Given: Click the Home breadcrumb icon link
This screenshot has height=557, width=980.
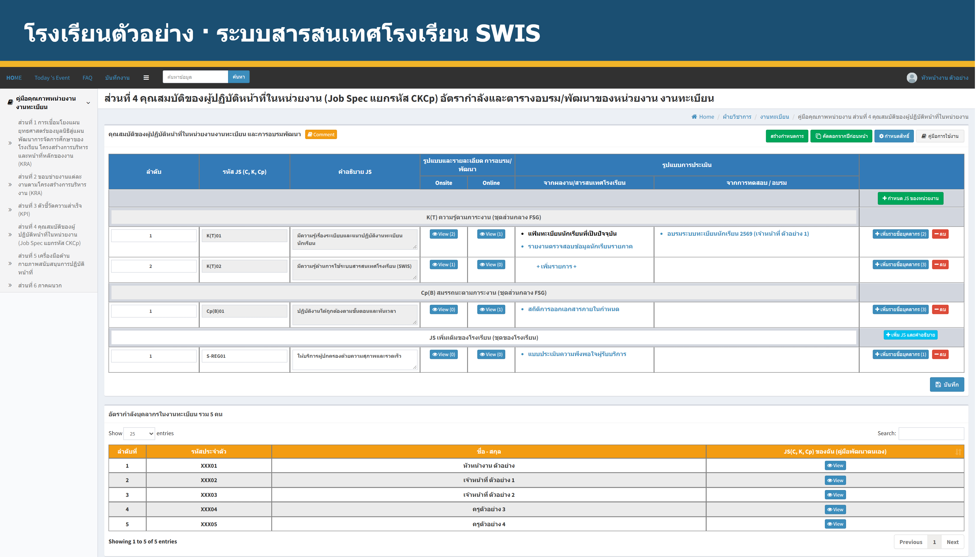Looking at the screenshot, I should (x=703, y=117).
